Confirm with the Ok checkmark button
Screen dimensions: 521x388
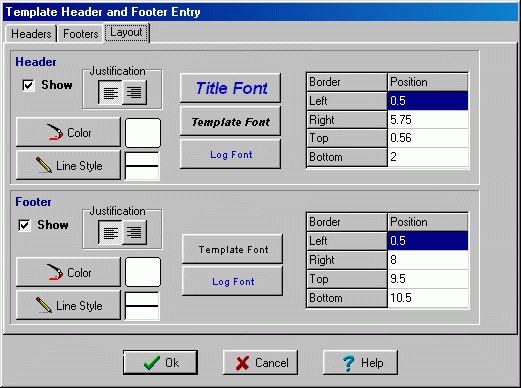coord(160,362)
